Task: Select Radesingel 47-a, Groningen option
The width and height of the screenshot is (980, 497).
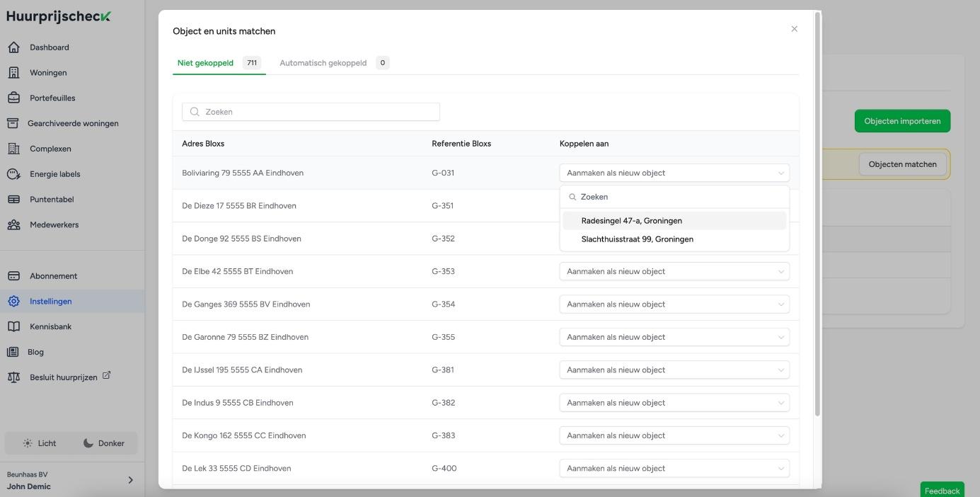Action: pos(631,221)
